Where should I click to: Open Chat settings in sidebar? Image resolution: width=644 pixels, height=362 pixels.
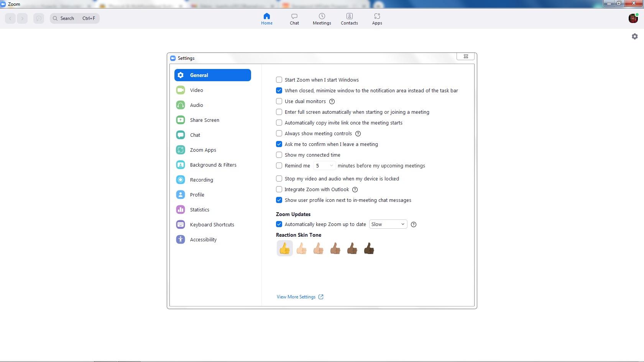213,135
